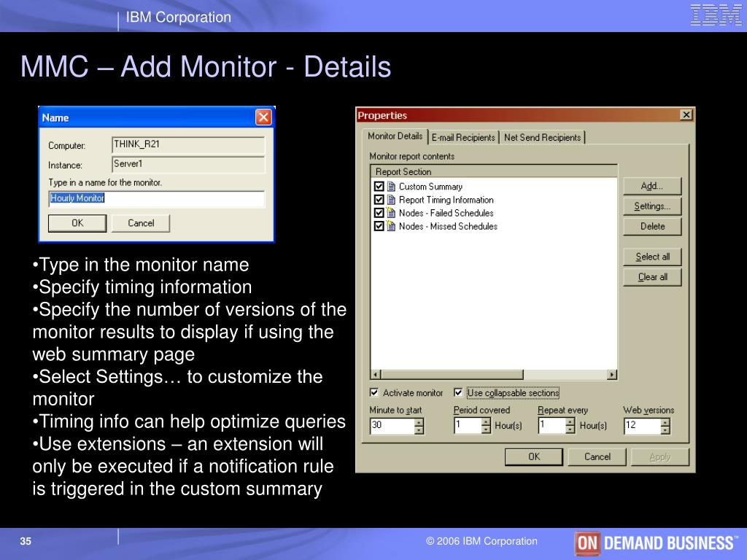Click the Clear all button
The image size is (747, 560).
(x=652, y=276)
